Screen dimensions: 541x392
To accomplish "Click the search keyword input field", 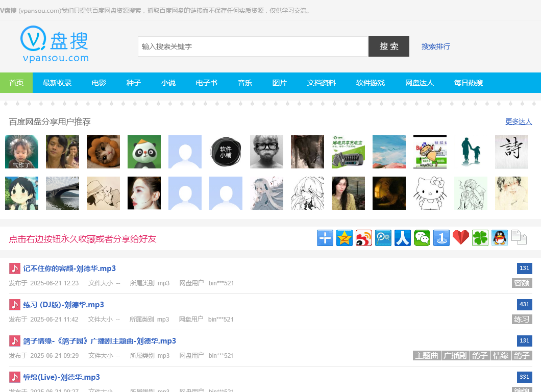I will 253,46.
